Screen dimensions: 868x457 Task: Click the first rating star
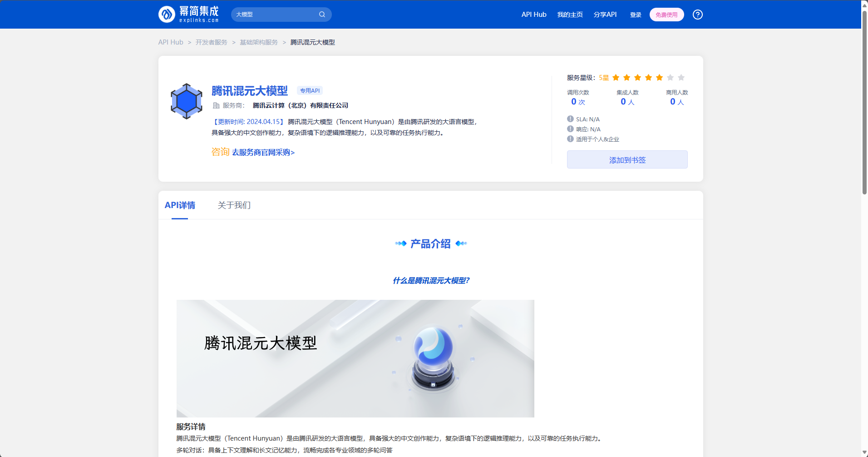click(x=616, y=78)
